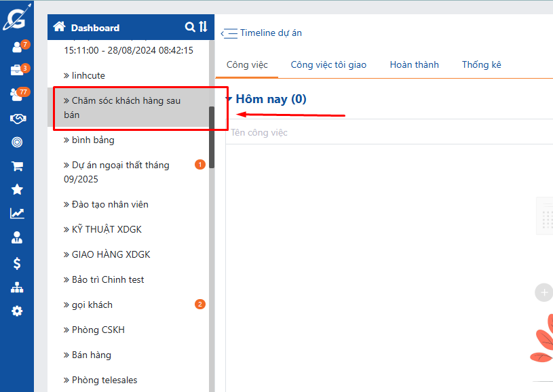Open the 'Chăm sóc khách hàng sau bán' project
Image resolution: width=553 pixels, height=392 pixels.
tap(126, 108)
